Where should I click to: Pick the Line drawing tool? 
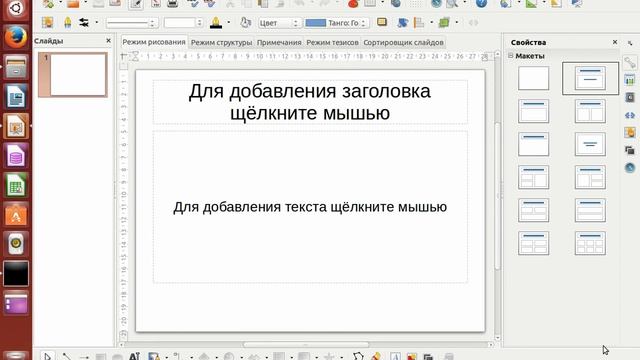[x=66, y=357]
